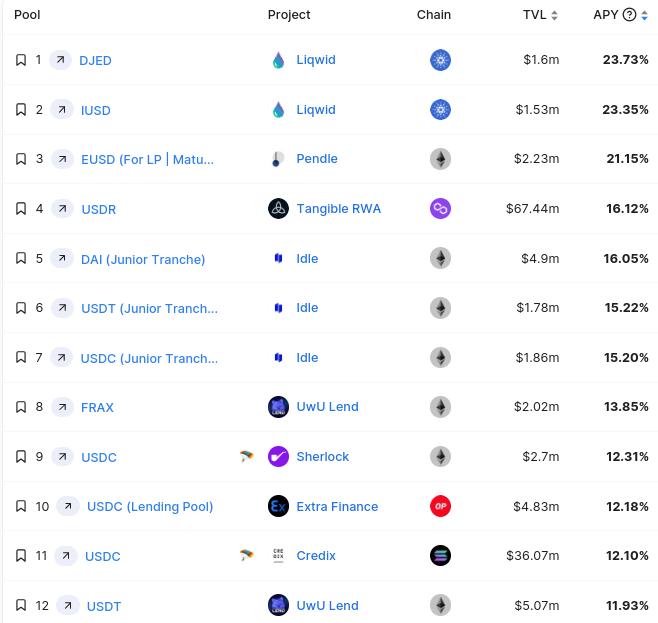This screenshot has width=658, height=623.
Task: Click the Pendle project logo
Action: (x=278, y=159)
